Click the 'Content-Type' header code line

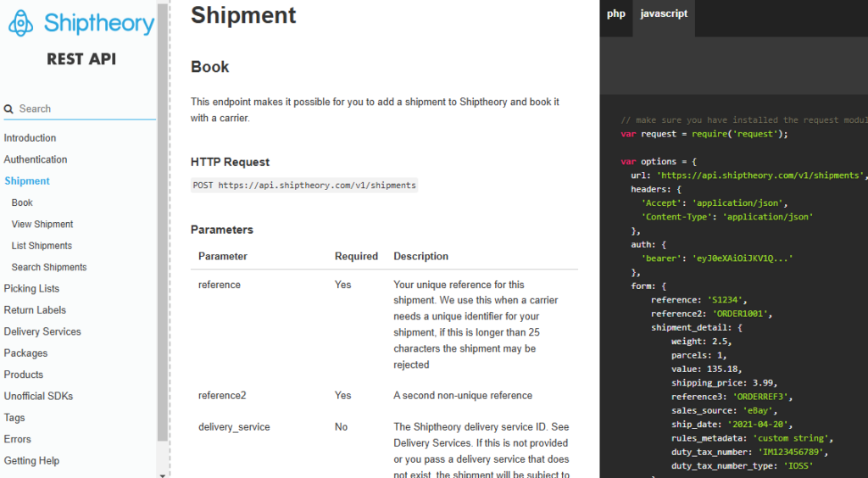point(726,217)
